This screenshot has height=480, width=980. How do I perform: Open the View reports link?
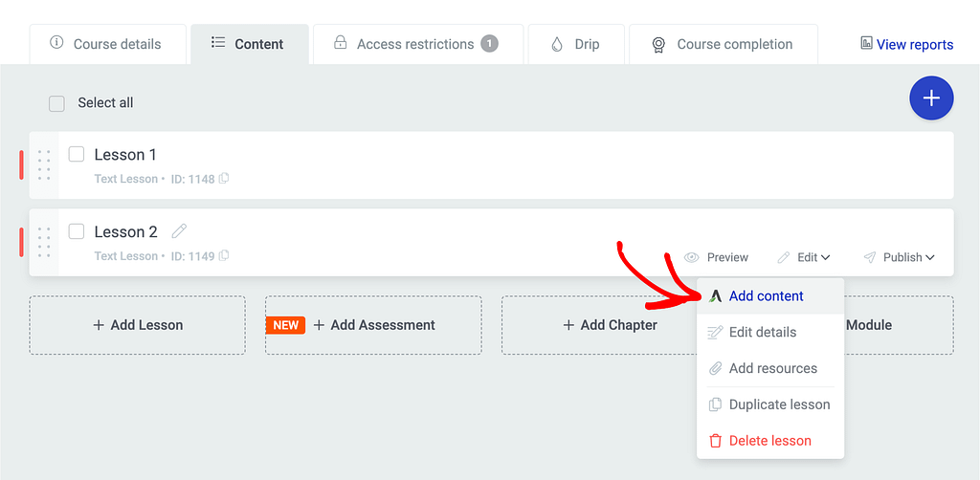point(906,44)
